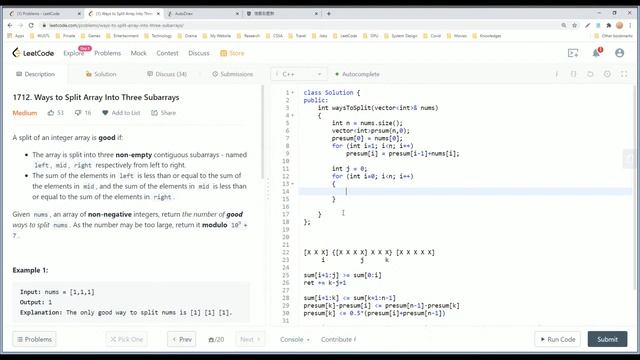Viewport: 640px width, 360px height.
Task: Submit the solution
Action: point(607,339)
